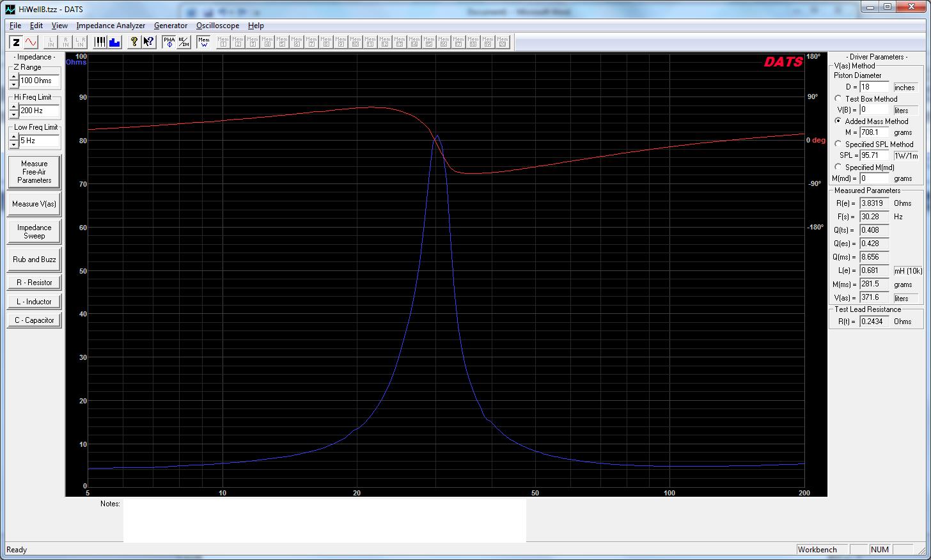Decrease Low Freq Limit with down arrow
Image resolution: width=931 pixels, height=560 pixels.
click(14, 144)
